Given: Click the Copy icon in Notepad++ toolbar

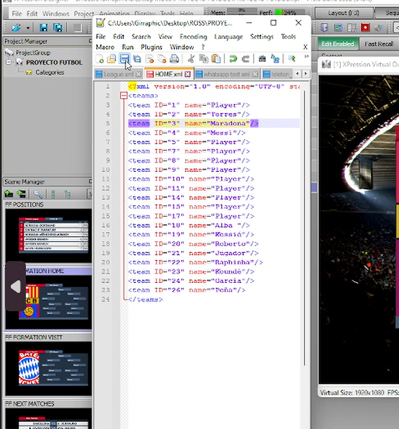Looking at the screenshot, I should pos(203,59).
